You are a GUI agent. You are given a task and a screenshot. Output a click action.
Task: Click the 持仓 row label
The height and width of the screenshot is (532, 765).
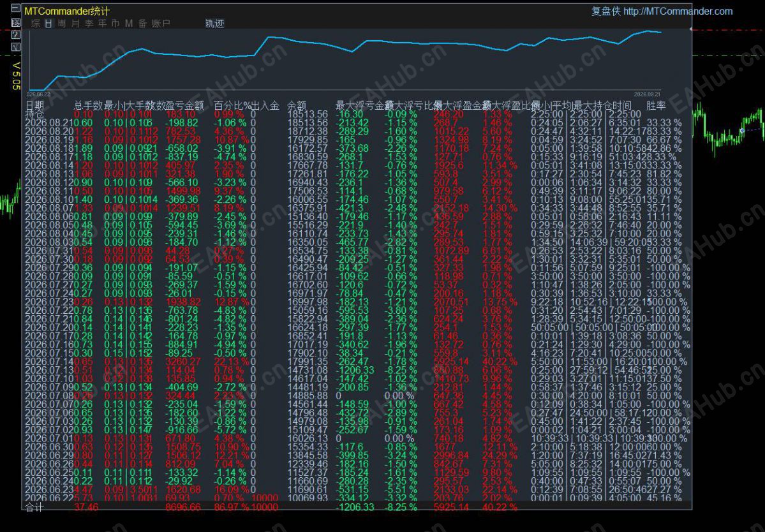[x=34, y=115]
